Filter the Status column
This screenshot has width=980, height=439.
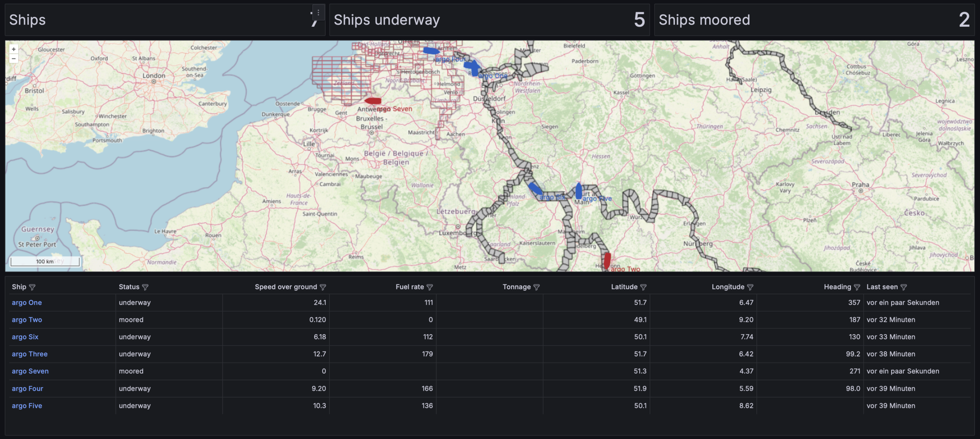click(x=145, y=287)
